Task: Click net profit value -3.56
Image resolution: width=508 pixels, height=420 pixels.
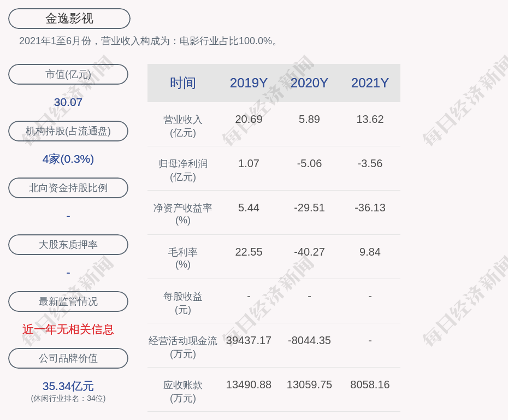Action: tap(370, 163)
